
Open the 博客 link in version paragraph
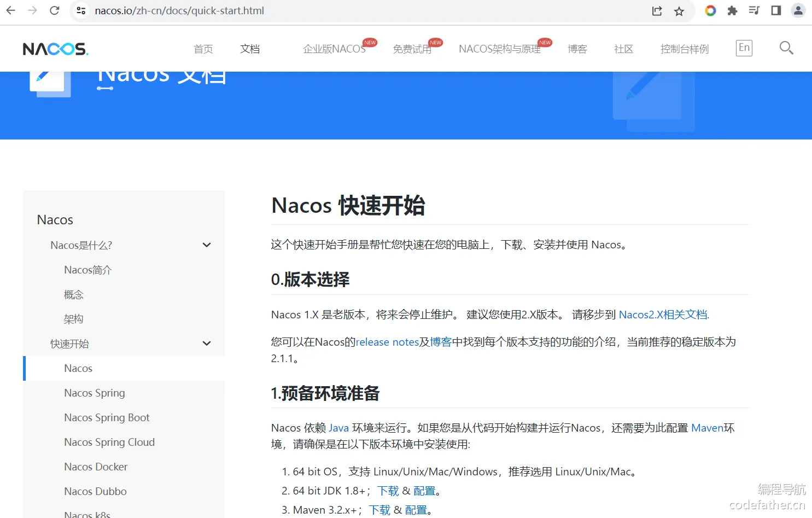pos(441,342)
